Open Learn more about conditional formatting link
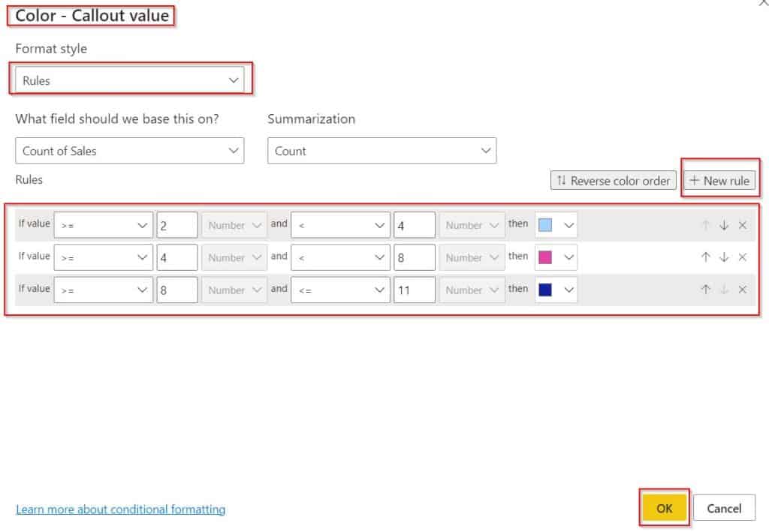769x532 pixels. coord(121,509)
